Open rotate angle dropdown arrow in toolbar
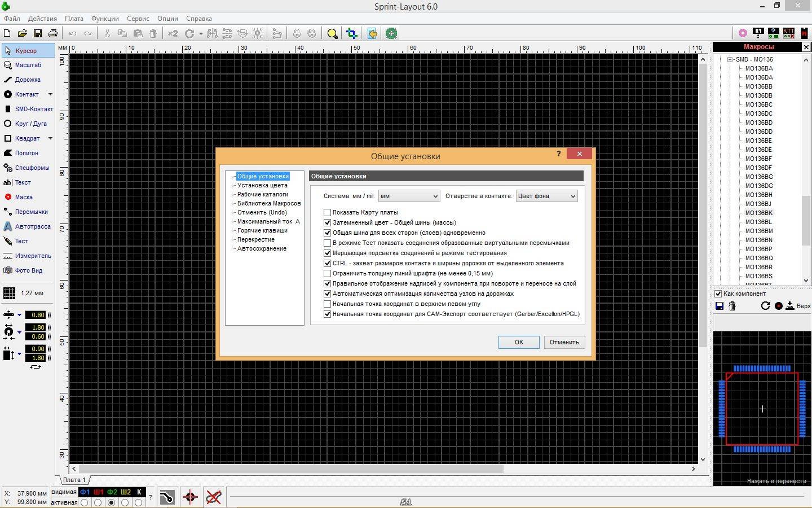Image resolution: width=812 pixels, height=508 pixels. point(201,33)
